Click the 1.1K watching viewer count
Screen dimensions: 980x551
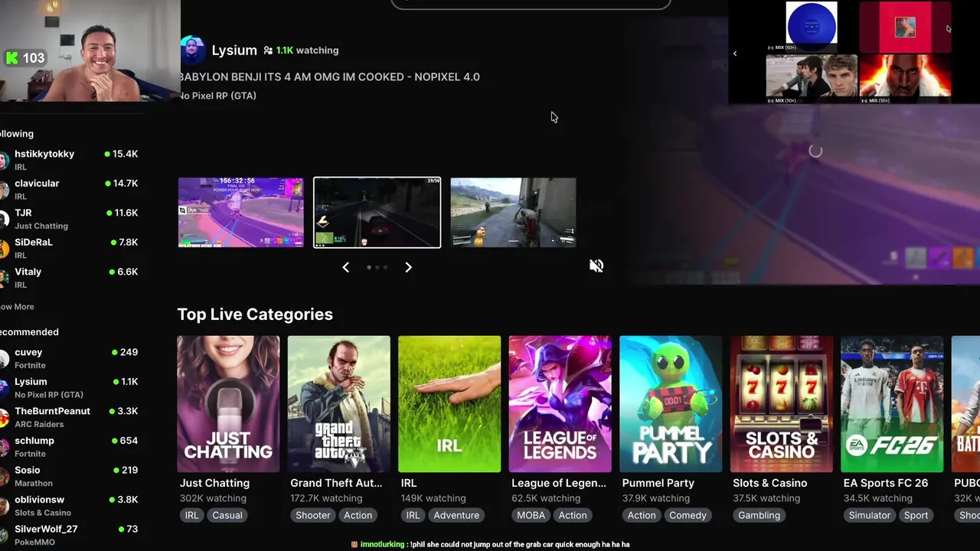pyautogui.click(x=307, y=51)
